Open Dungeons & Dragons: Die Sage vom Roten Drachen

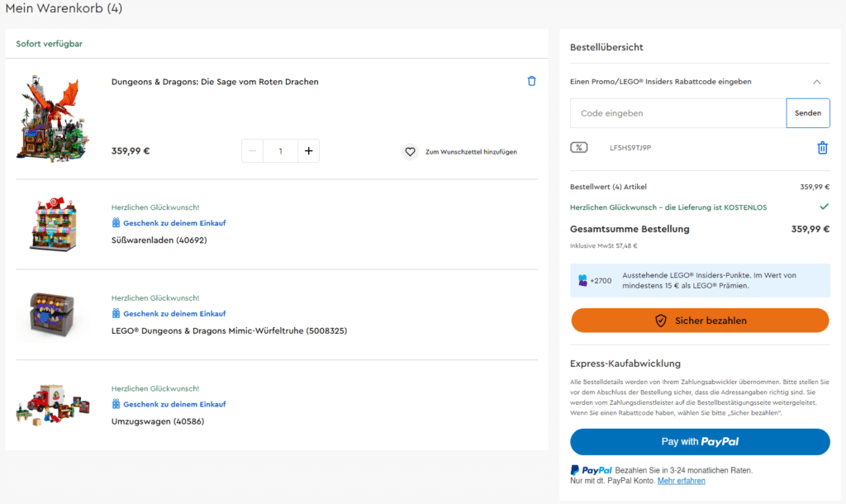click(x=215, y=82)
